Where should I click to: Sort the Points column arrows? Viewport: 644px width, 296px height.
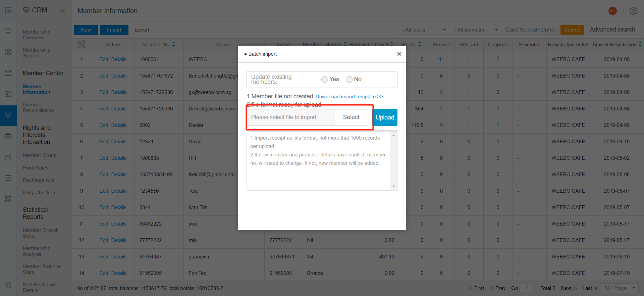(x=420, y=44)
